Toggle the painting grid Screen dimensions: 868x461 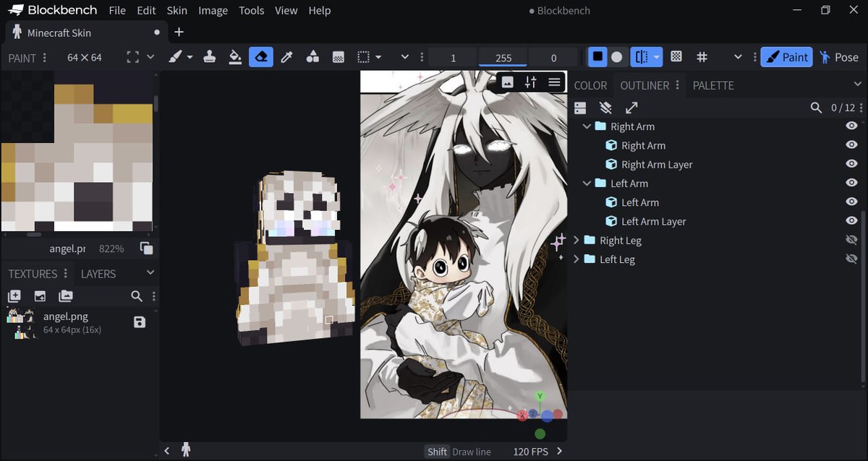(x=702, y=57)
